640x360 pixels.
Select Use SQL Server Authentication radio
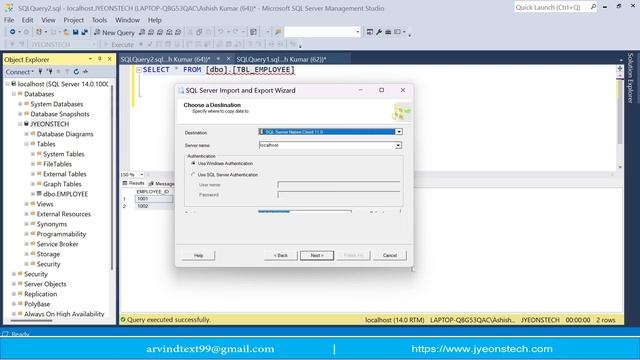coord(193,174)
